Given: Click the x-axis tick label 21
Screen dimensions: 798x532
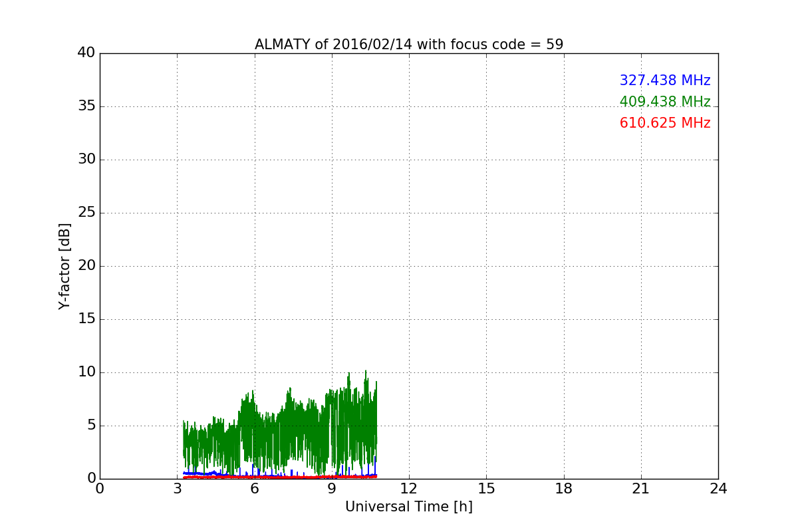Looking at the screenshot, I should pyautogui.click(x=641, y=488).
